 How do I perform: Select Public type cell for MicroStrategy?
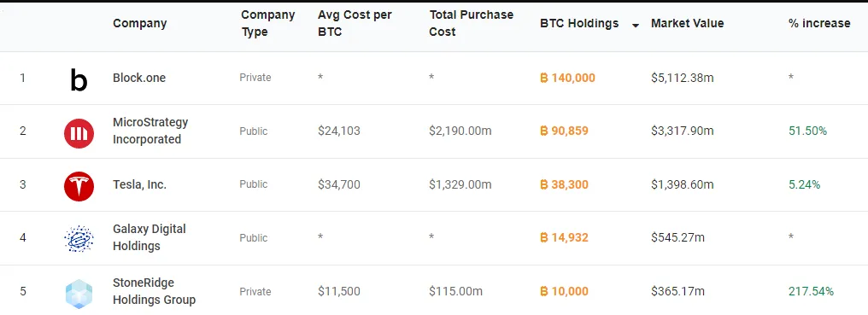pyautogui.click(x=254, y=131)
